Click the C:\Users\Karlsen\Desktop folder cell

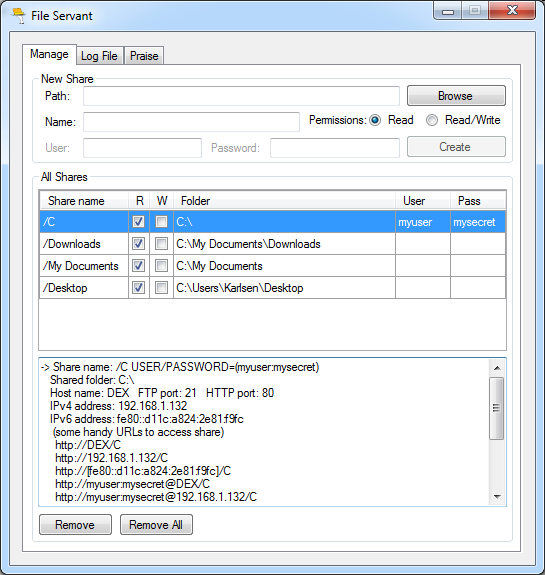coord(285,288)
